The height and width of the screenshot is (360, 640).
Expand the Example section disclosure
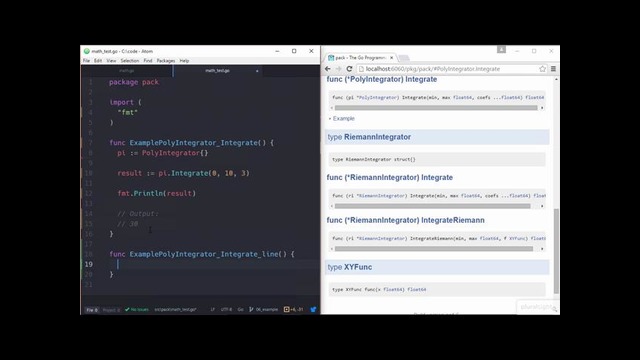pyautogui.click(x=342, y=118)
